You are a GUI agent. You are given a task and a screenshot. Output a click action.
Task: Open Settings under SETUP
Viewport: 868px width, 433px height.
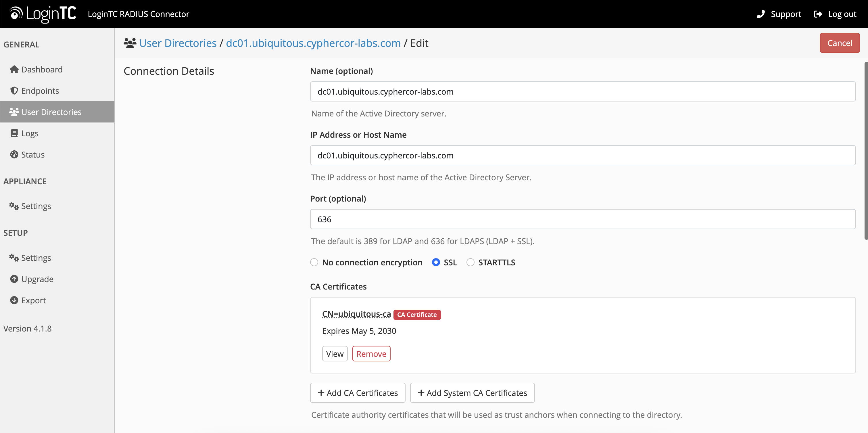57,257
